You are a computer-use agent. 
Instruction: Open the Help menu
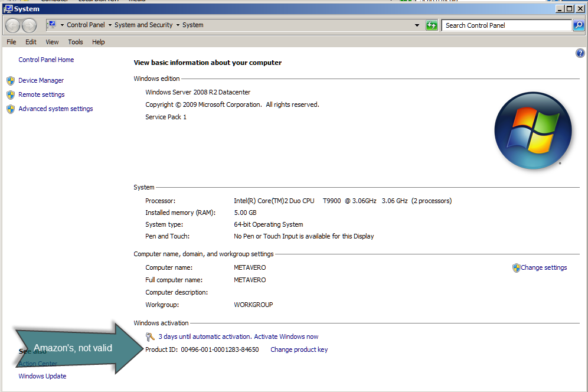pyautogui.click(x=98, y=42)
